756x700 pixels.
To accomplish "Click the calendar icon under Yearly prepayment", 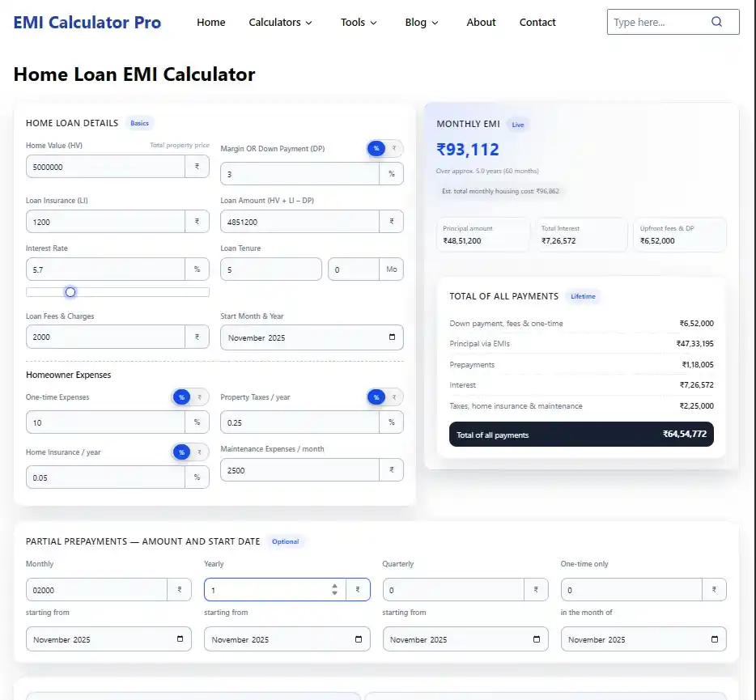I will (359, 638).
